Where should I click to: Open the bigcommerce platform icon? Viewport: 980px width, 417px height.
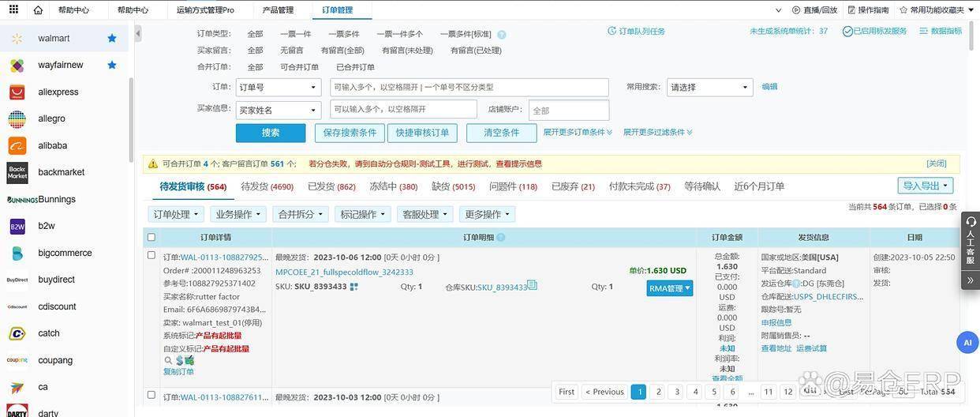coord(17,253)
